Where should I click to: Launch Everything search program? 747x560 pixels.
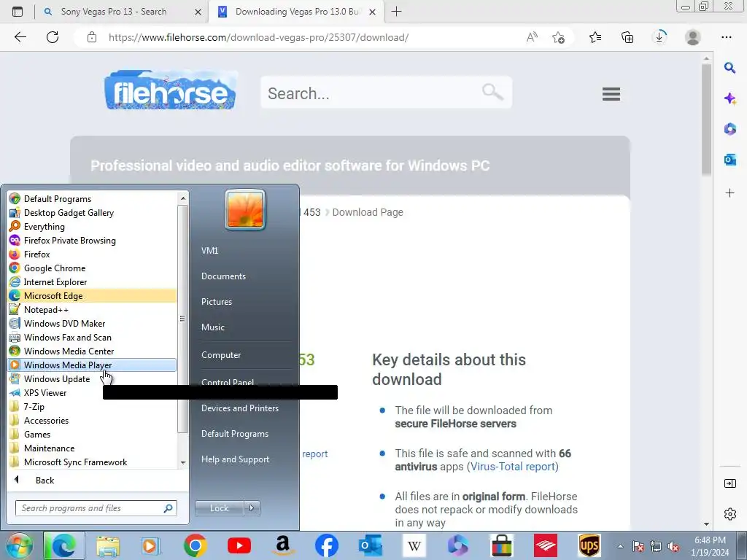click(x=92, y=227)
